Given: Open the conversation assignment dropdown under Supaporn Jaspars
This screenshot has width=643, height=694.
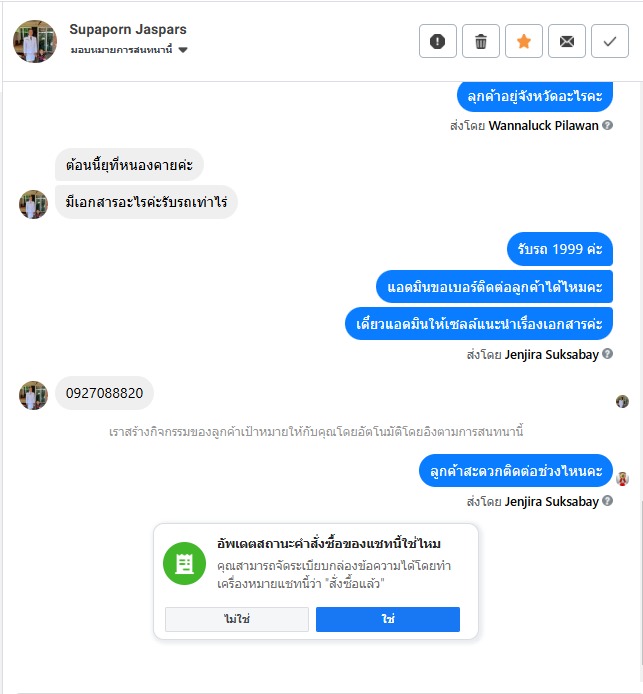Looking at the screenshot, I should pyautogui.click(x=129, y=50).
